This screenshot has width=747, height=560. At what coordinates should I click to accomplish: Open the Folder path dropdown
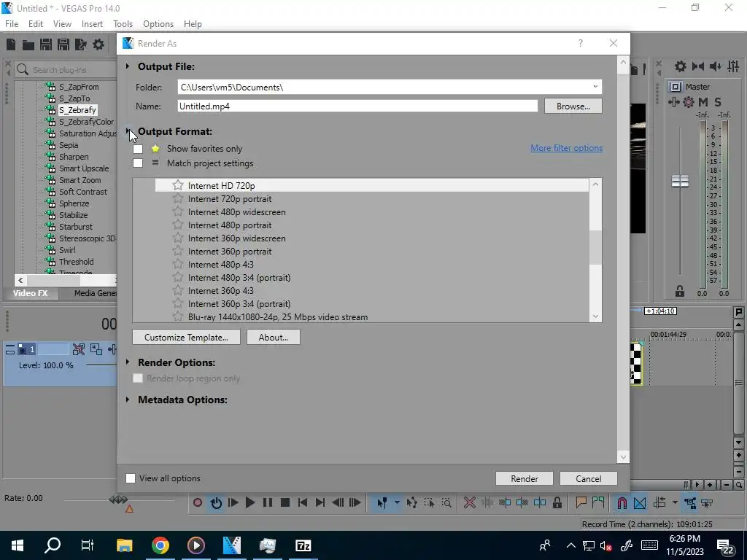(595, 87)
